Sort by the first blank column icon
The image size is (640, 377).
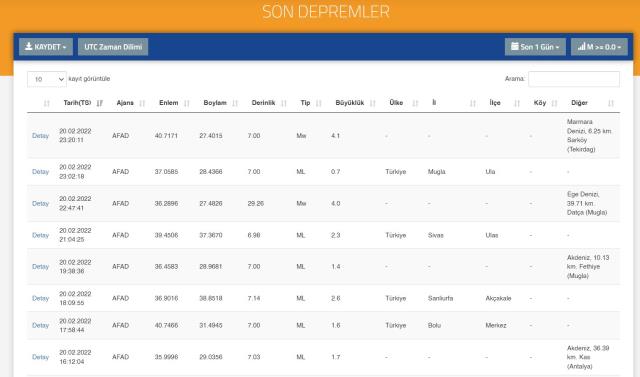coord(47,103)
